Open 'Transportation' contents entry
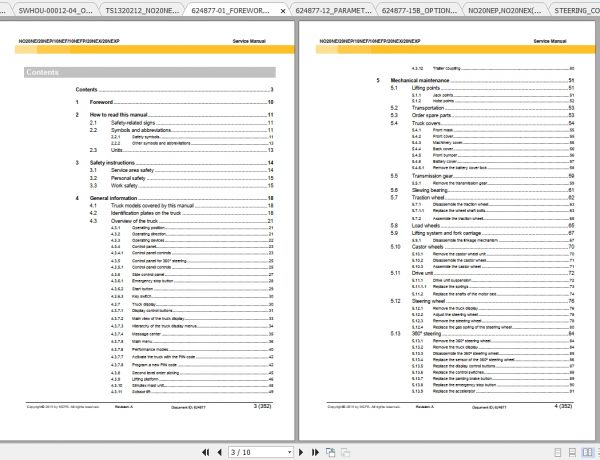Viewport: 600px width, 460px height. tap(483, 108)
